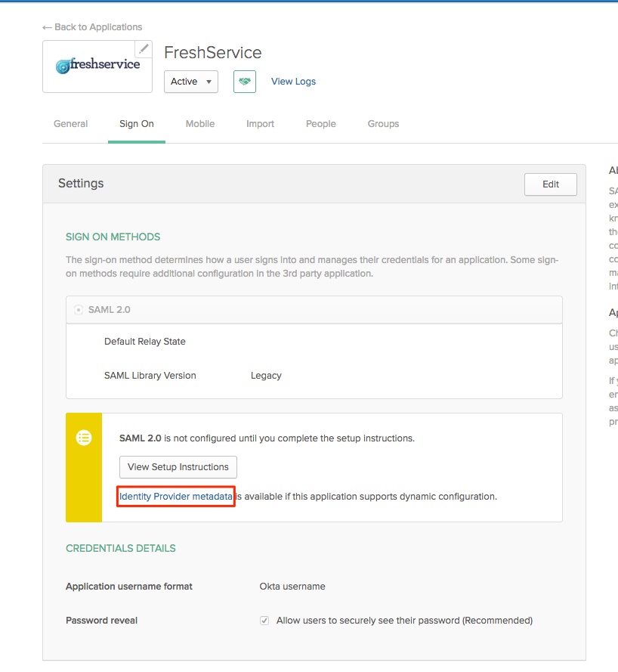Click the Password reveal label

[101, 620]
